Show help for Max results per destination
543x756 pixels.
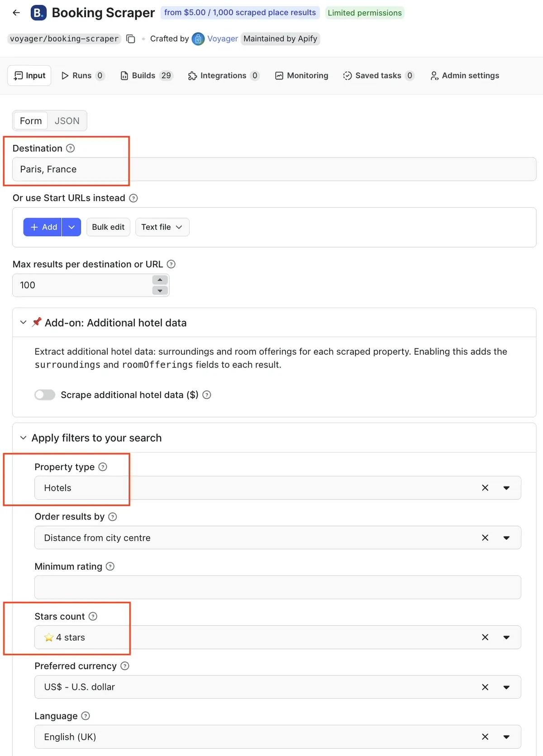171,264
